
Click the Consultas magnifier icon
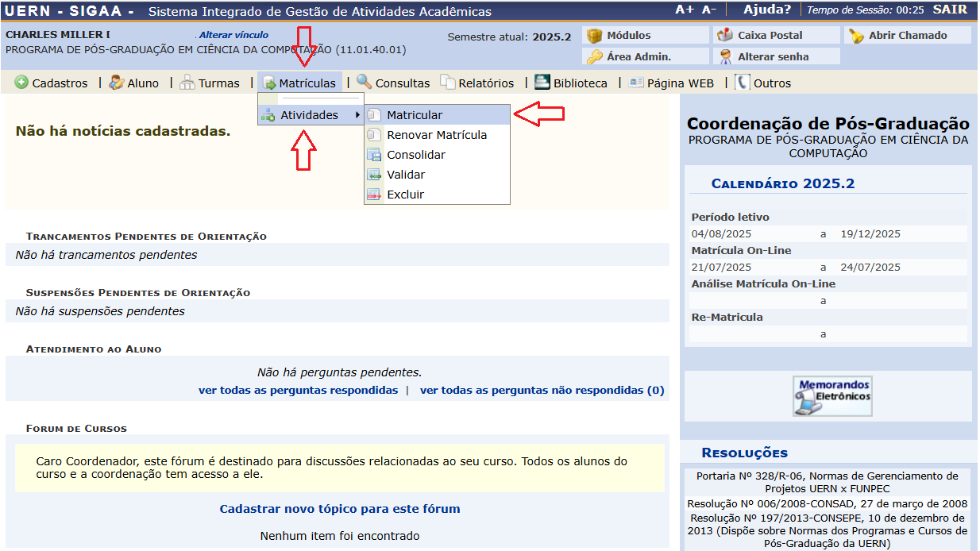coord(364,83)
